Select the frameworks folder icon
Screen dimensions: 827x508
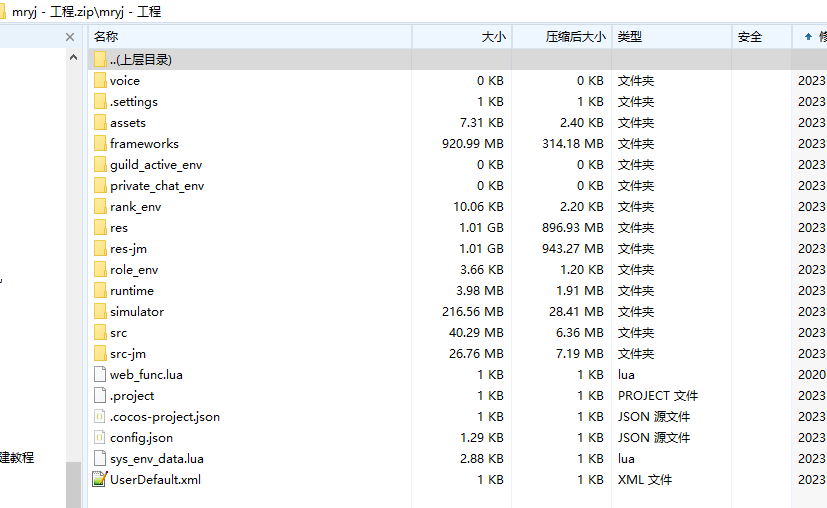99,143
